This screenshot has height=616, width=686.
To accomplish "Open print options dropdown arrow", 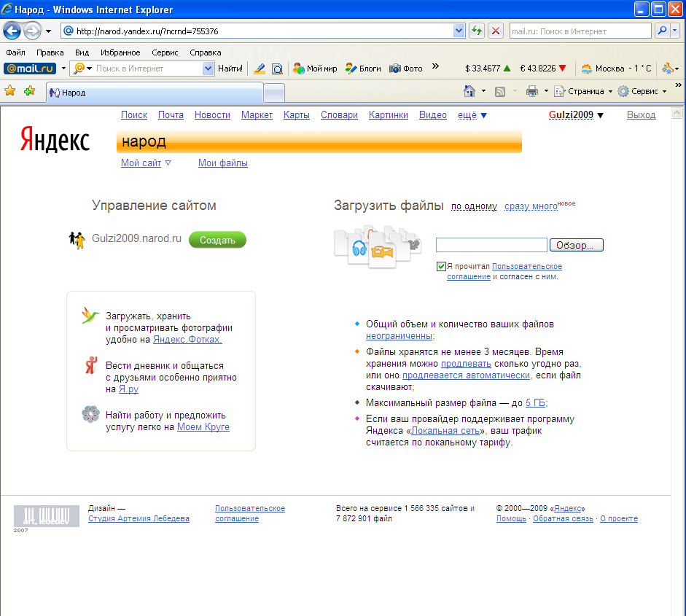I will tap(546, 91).
